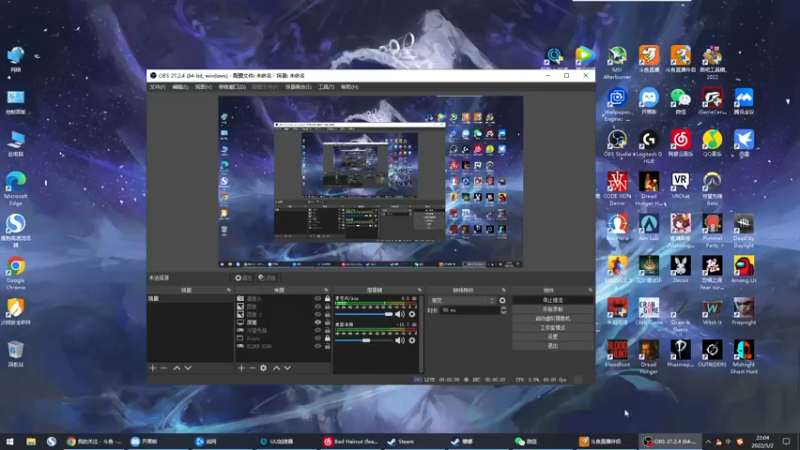Mute the 桌面音频 speaker icon
The height and width of the screenshot is (450, 800).
coord(400,340)
